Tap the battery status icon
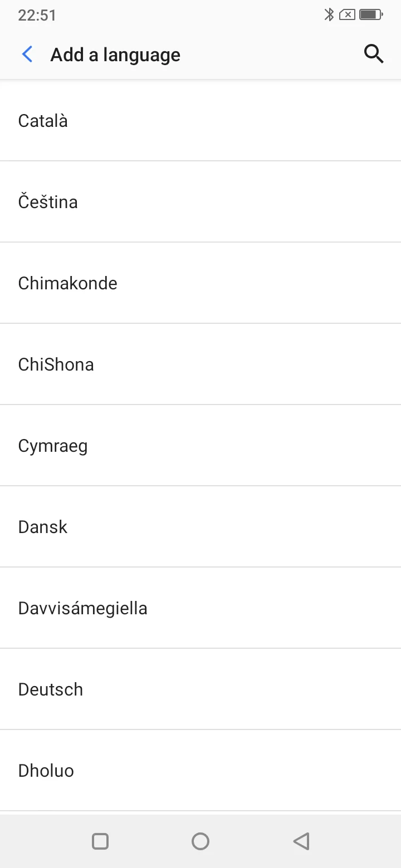 pyautogui.click(x=371, y=15)
